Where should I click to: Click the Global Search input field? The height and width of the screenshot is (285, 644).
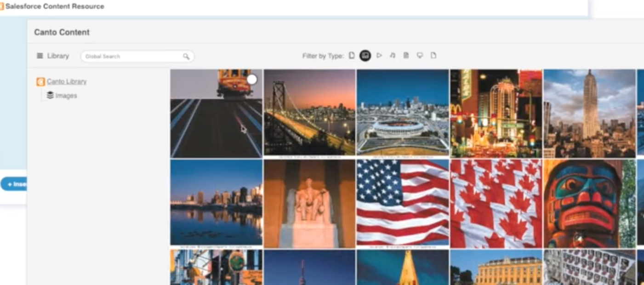coord(137,57)
